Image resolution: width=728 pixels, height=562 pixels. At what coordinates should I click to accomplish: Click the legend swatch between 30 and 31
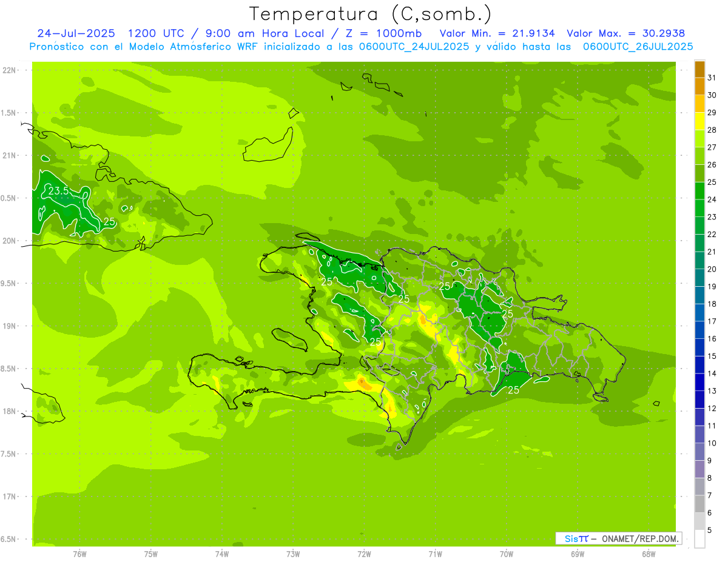click(x=699, y=86)
